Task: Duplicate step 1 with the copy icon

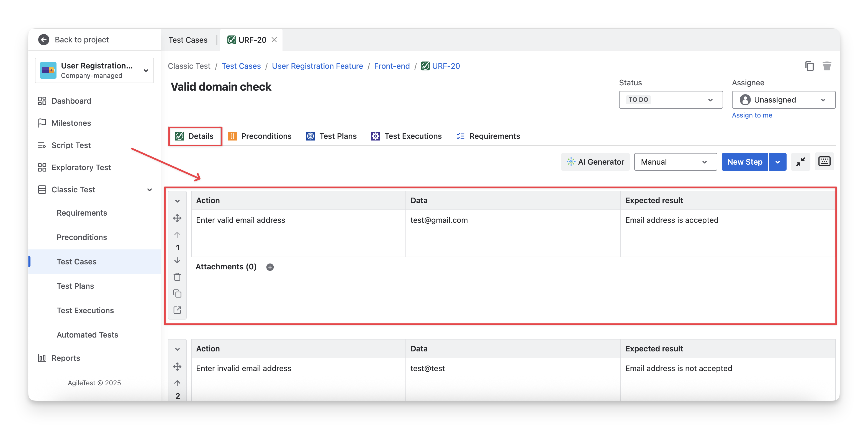Action: (x=177, y=293)
